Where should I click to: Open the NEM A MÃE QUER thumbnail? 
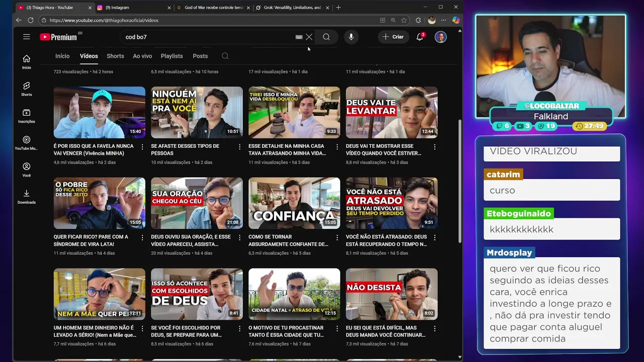pyautogui.click(x=100, y=294)
